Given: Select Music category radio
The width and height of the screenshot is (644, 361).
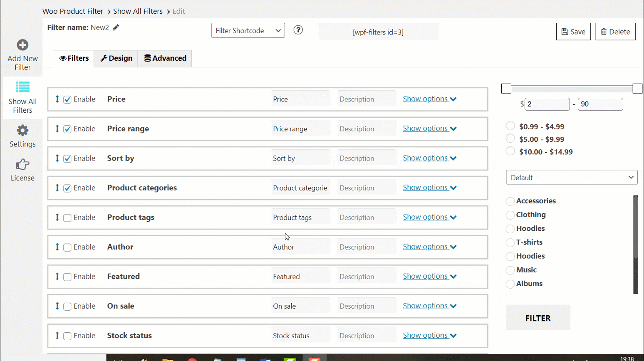Looking at the screenshot, I should 510,270.
